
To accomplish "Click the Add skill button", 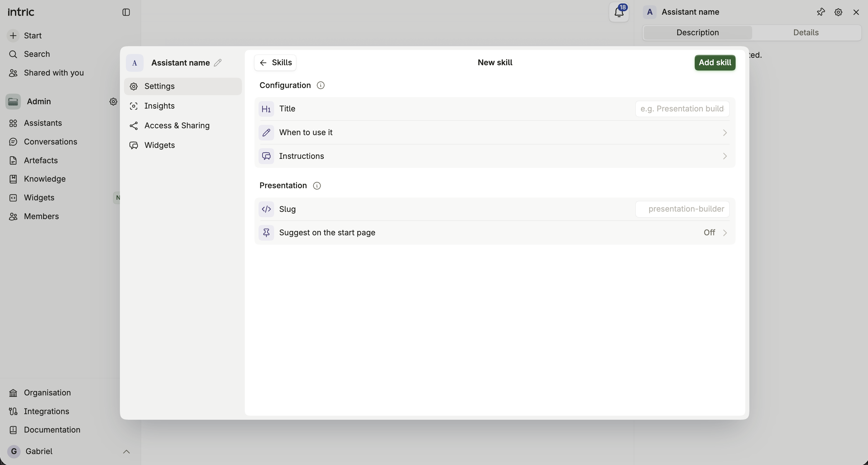I will (715, 63).
